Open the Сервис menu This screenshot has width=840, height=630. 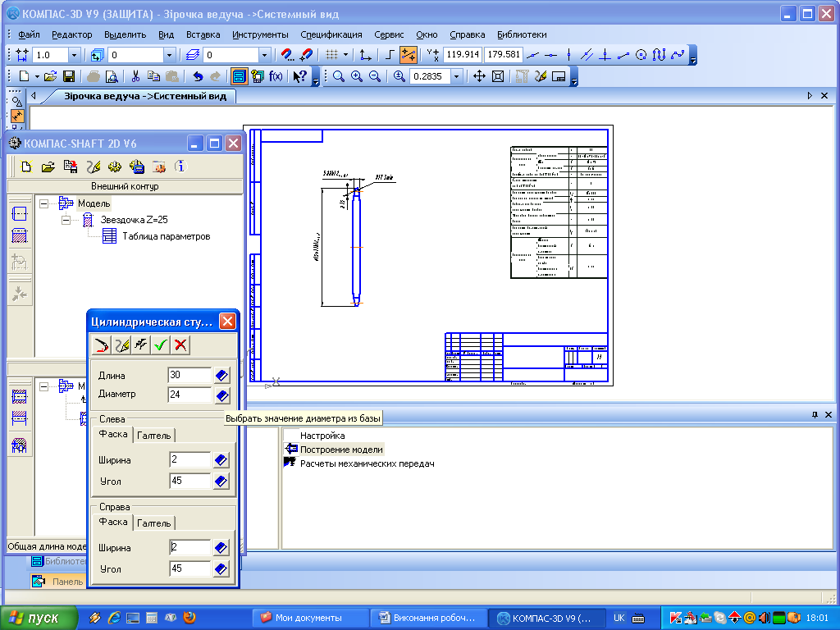389,34
